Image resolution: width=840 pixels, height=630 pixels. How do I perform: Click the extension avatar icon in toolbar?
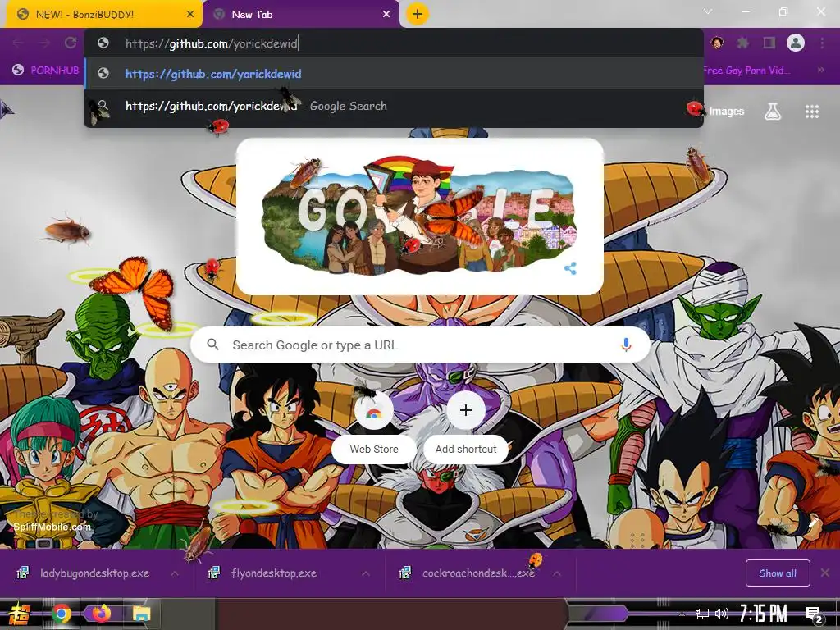click(x=717, y=43)
